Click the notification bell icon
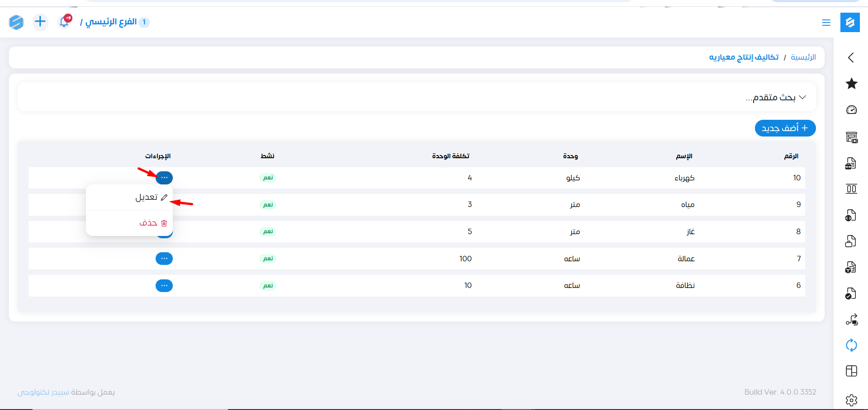 coord(64,22)
